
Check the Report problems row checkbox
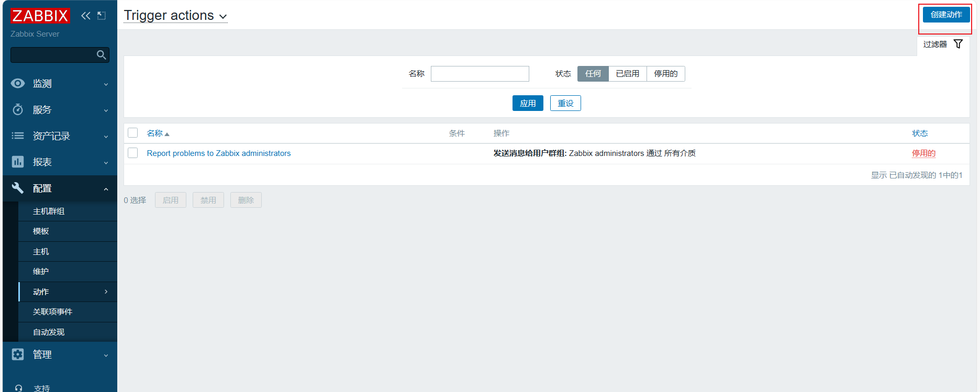point(133,153)
